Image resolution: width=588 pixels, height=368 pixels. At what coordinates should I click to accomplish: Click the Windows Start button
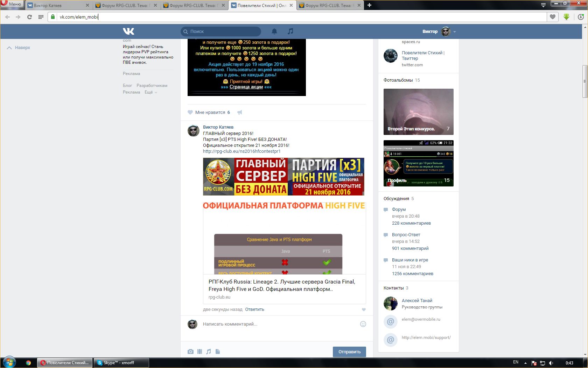[9, 363]
